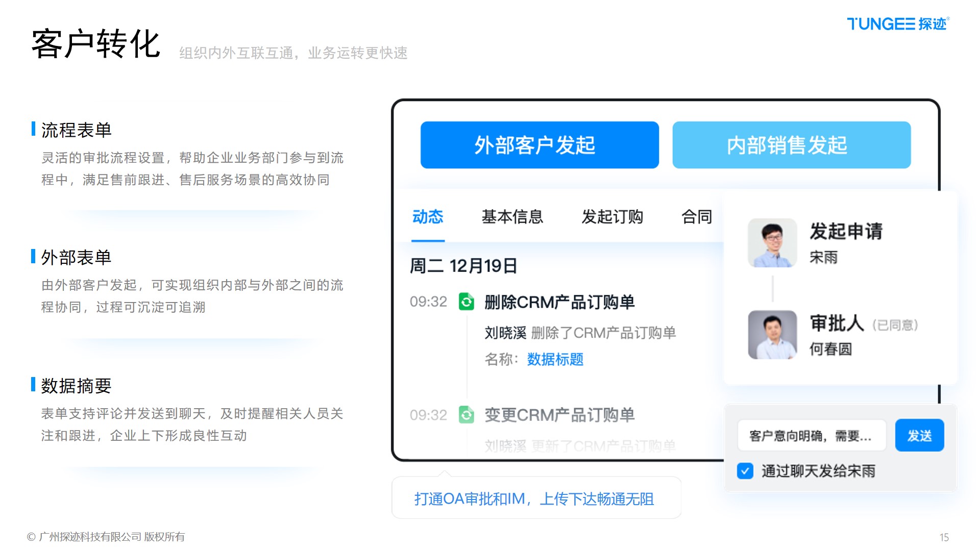Click the TUNGEE 探迹 logo
Viewport: 980px width, 551px height.
click(897, 24)
